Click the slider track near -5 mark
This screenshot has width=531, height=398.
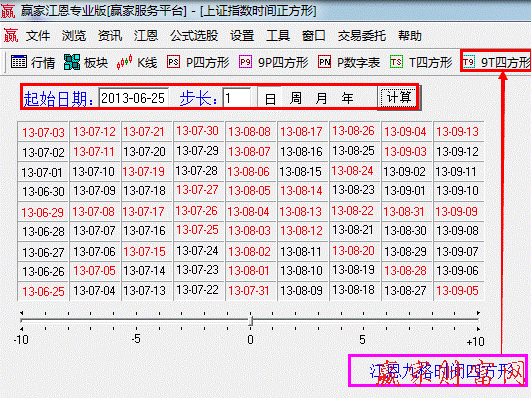(x=136, y=320)
